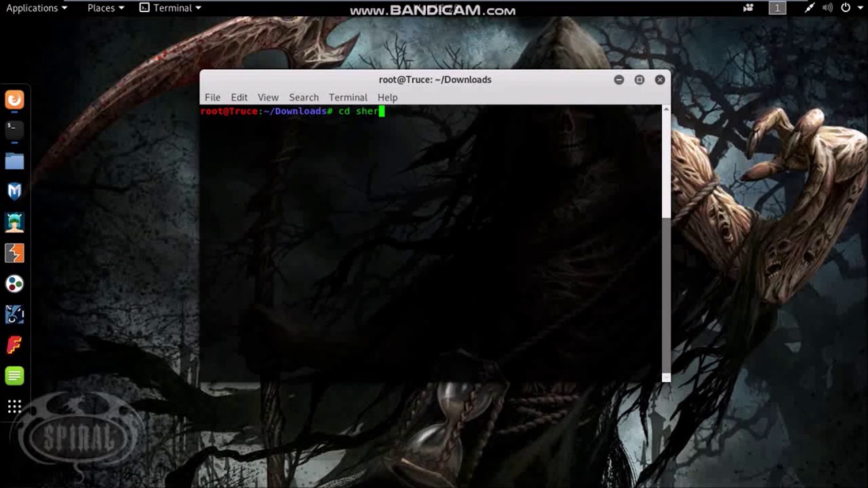
Task: Open the Terminal dock icon
Action: coord(14,129)
